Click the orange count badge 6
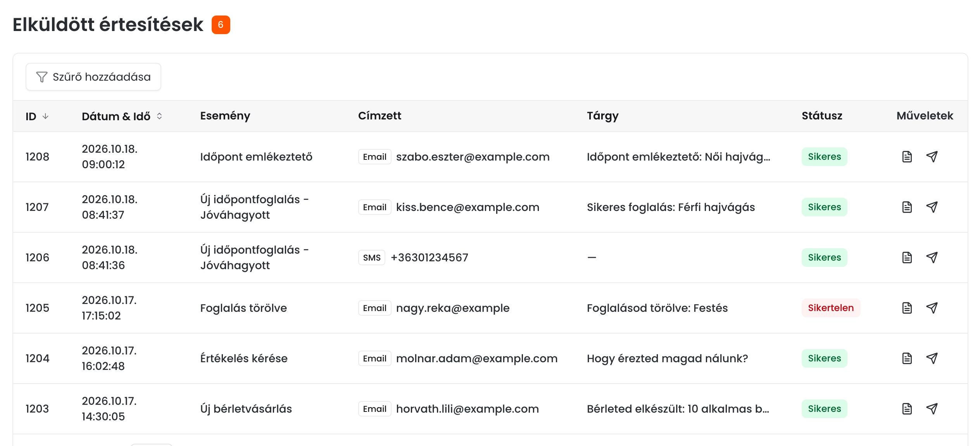Image resolution: width=980 pixels, height=446 pixels. pos(221,25)
